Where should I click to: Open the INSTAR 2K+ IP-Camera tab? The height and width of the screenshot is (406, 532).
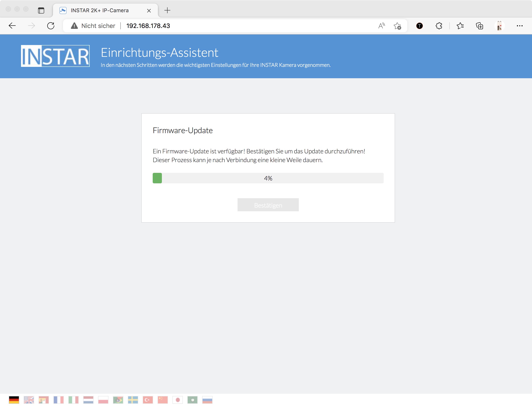tap(100, 10)
